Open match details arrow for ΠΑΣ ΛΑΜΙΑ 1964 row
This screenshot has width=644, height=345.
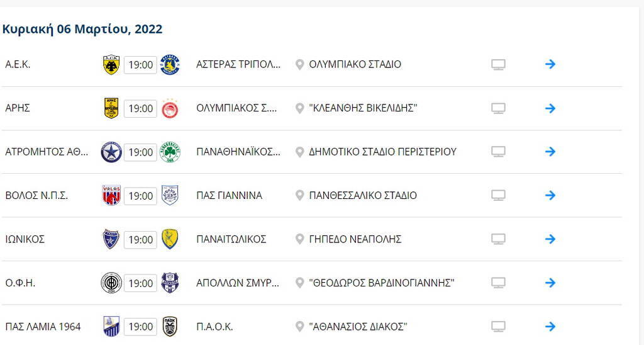(x=550, y=326)
